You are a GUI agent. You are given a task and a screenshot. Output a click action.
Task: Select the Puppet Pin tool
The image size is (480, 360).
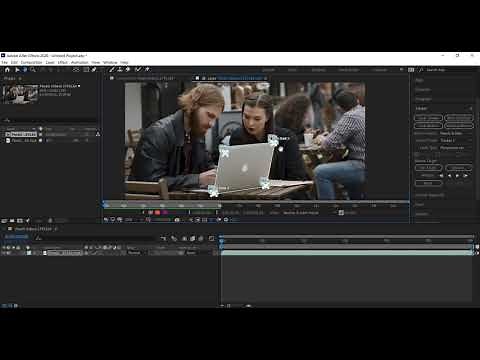pyautogui.click(x=147, y=69)
